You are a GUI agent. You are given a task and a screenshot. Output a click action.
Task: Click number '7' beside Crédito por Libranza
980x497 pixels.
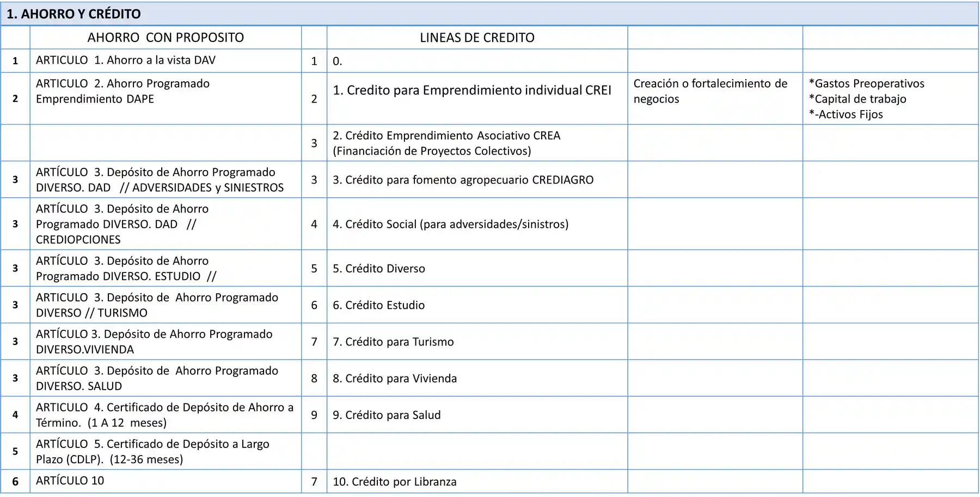click(314, 481)
